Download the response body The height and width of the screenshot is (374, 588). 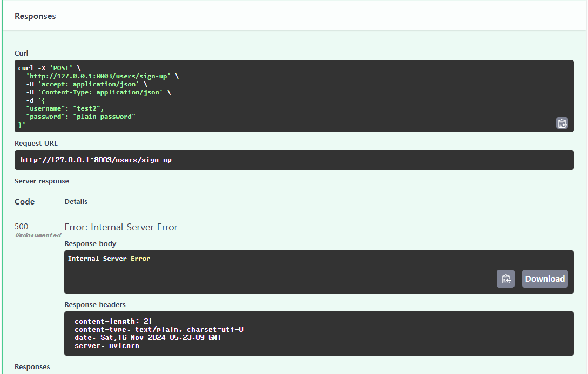(545, 279)
